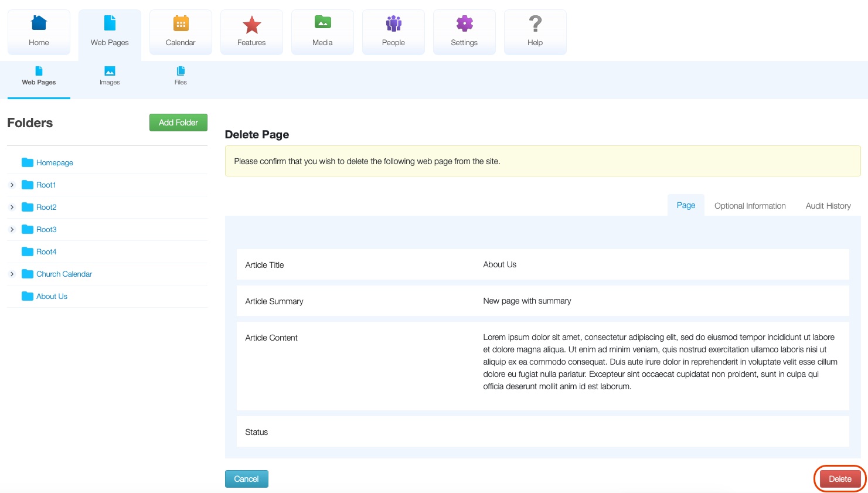
Task: Click the "Folders" heading
Action: tap(30, 123)
